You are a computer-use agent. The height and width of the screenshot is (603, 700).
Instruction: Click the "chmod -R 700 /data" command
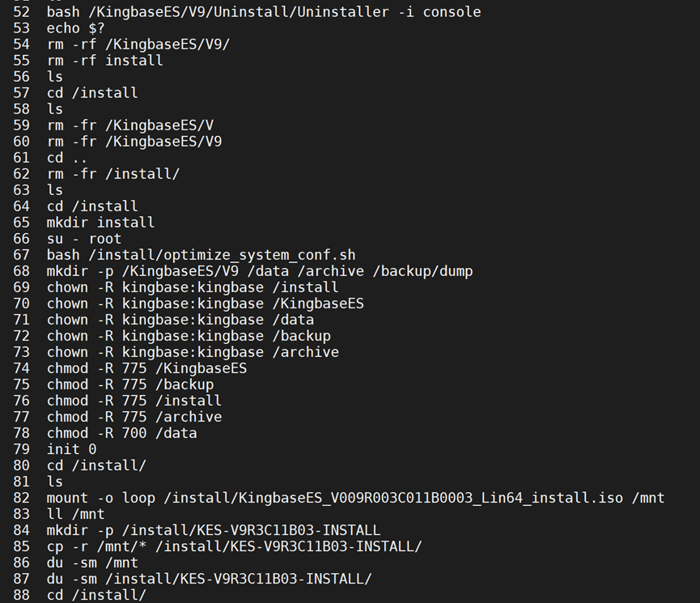(x=121, y=433)
